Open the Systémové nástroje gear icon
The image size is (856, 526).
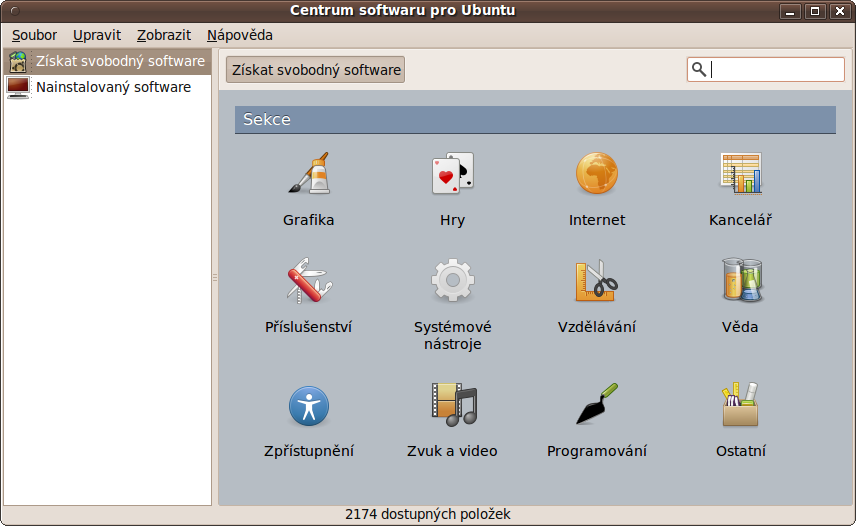[452, 281]
